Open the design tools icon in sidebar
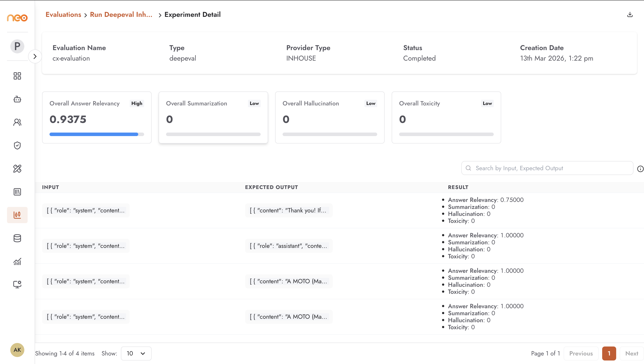The width and height of the screenshot is (644, 364). 17,169
